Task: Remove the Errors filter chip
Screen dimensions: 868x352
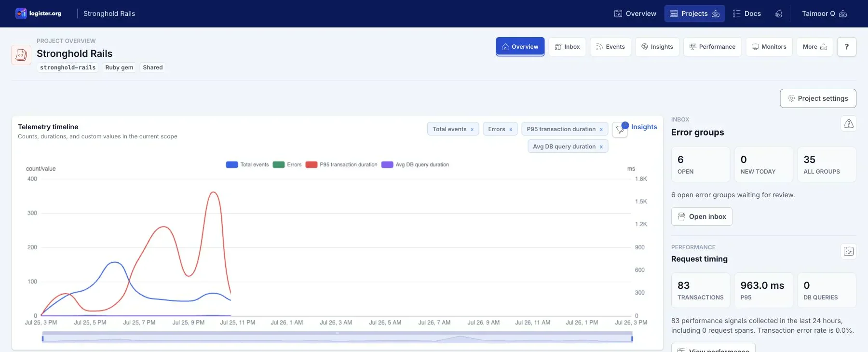Action: tap(511, 129)
